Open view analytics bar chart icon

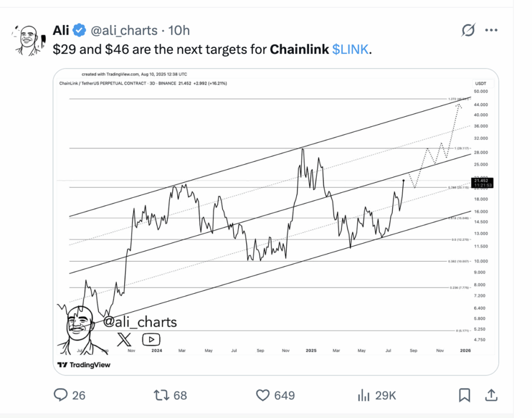point(363,395)
